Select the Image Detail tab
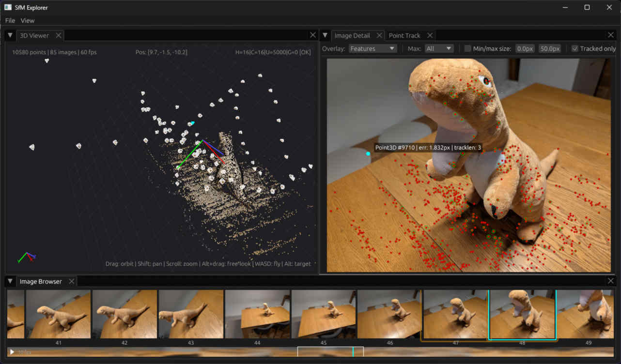Image resolution: width=621 pixels, height=364 pixels. point(352,35)
